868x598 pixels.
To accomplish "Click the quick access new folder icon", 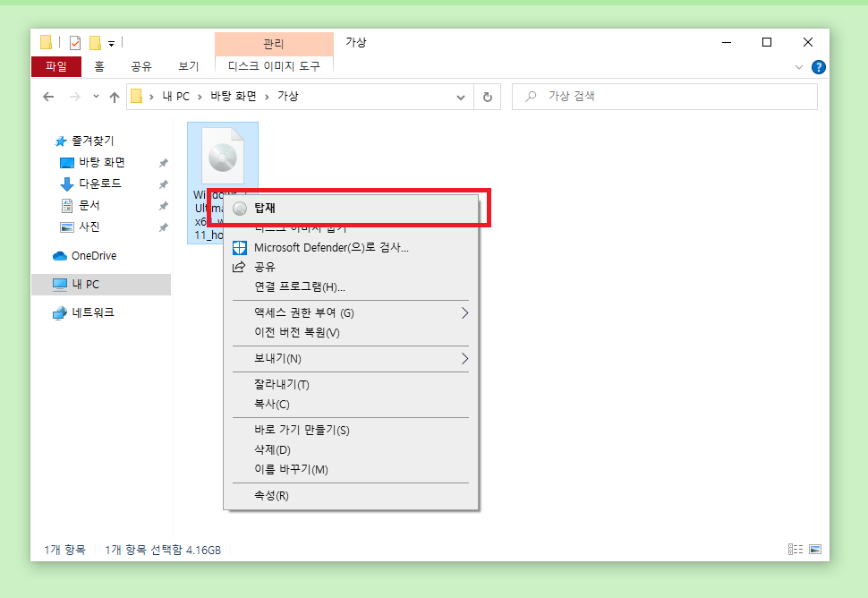I will point(95,43).
